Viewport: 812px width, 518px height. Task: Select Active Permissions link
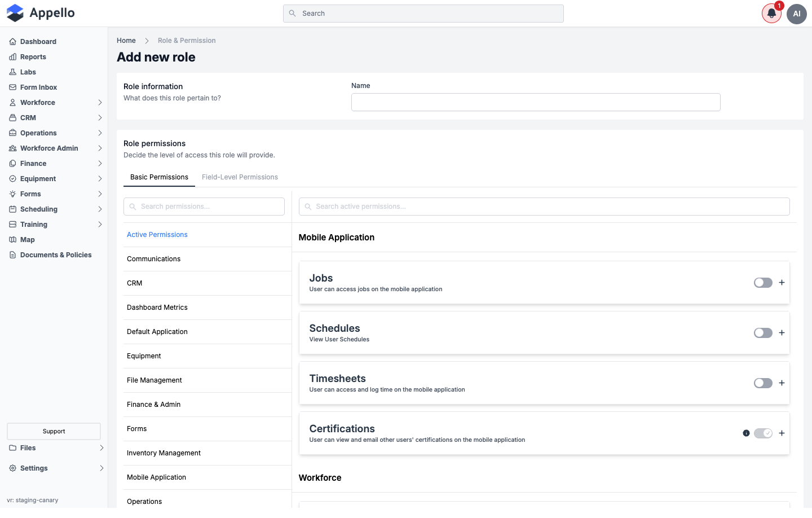(x=157, y=235)
